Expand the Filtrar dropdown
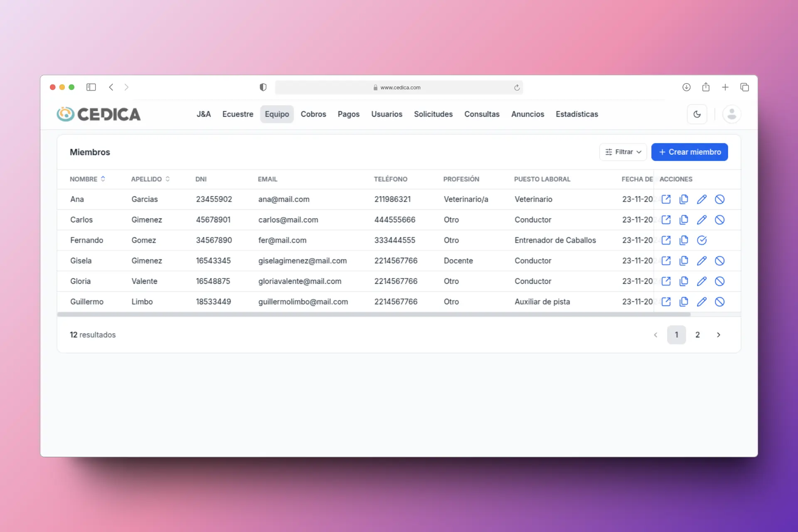 tap(623, 152)
